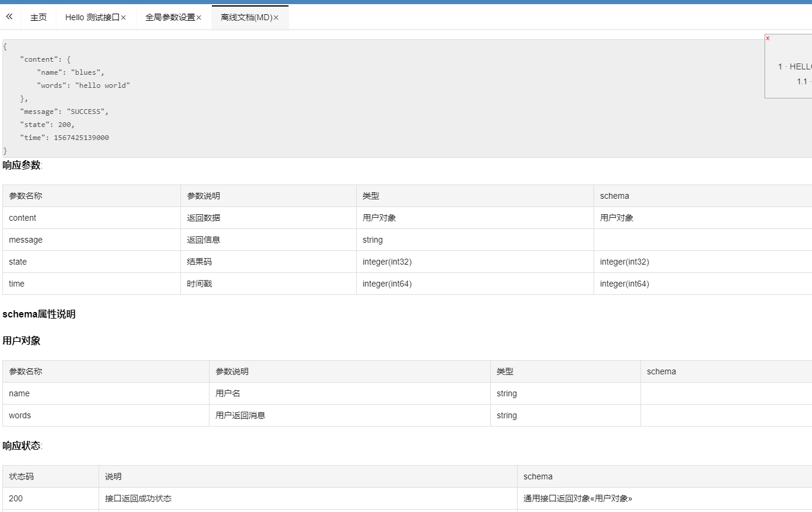Click the schema属性说明 heading
This screenshot has height=512, width=812.
click(39, 314)
